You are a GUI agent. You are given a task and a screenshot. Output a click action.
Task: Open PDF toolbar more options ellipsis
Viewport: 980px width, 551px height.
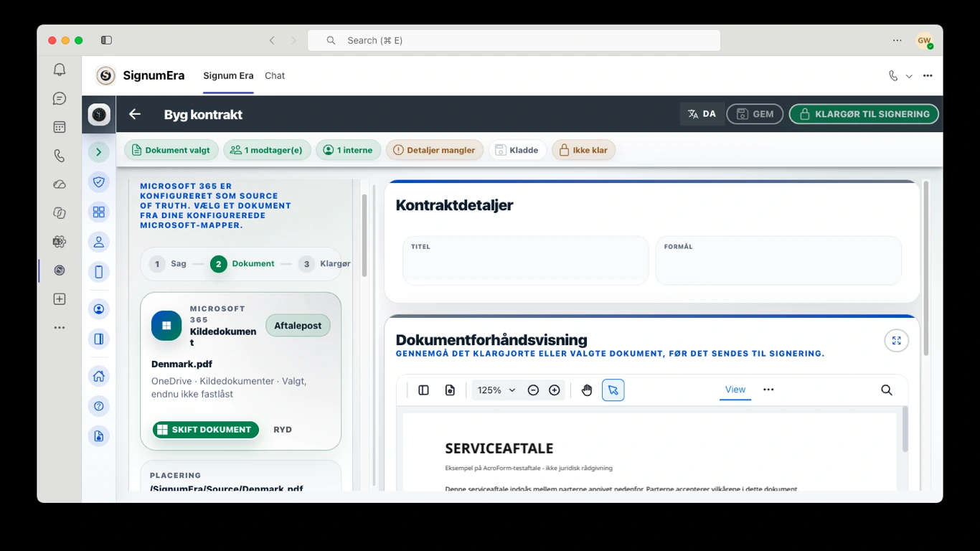(x=768, y=390)
